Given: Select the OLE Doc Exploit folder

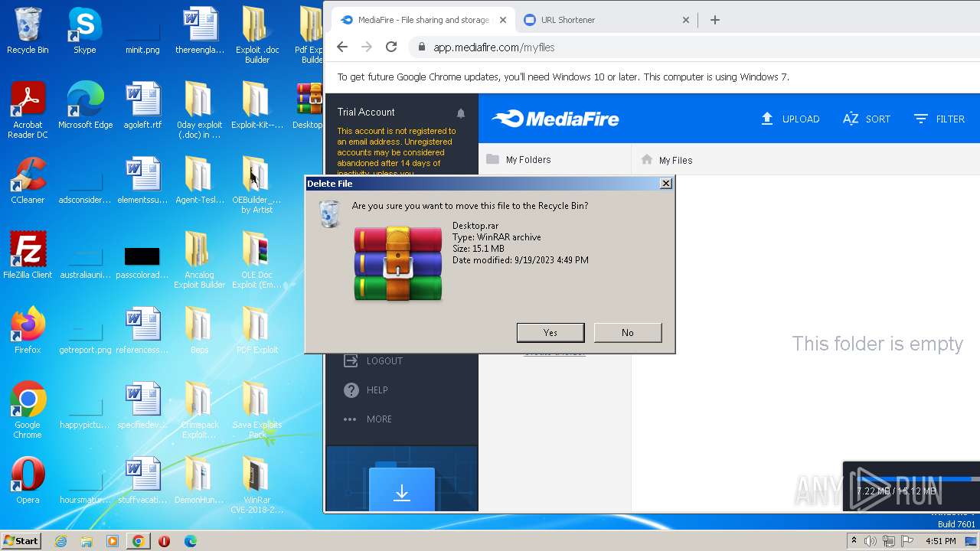Looking at the screenshot, I should (257, 260).
